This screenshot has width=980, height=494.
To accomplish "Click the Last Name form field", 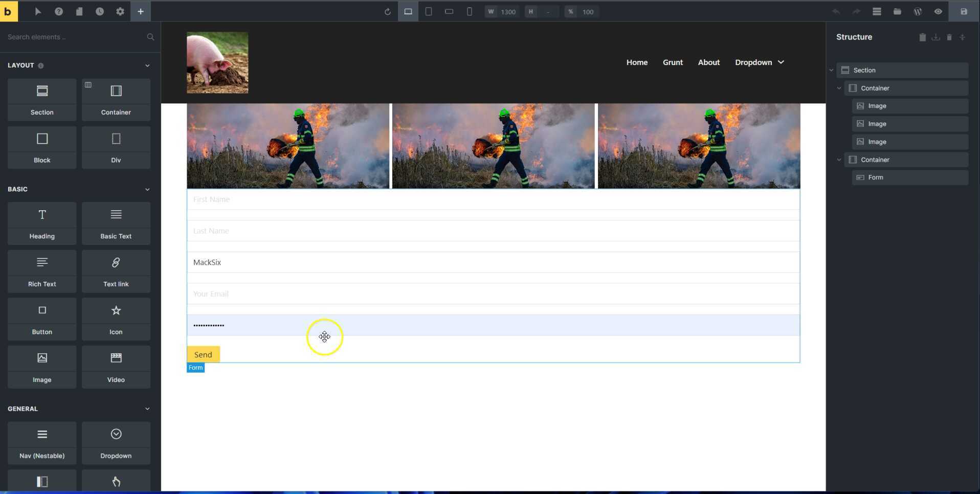I will [x=493, y=231].
